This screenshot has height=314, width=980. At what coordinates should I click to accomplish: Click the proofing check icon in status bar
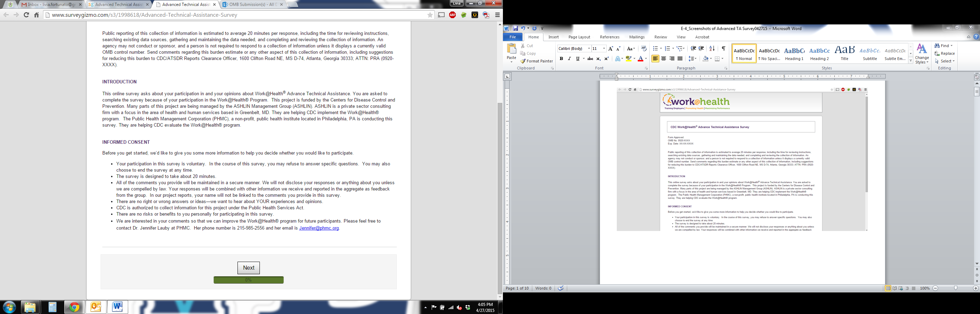(x=561, y=288)
